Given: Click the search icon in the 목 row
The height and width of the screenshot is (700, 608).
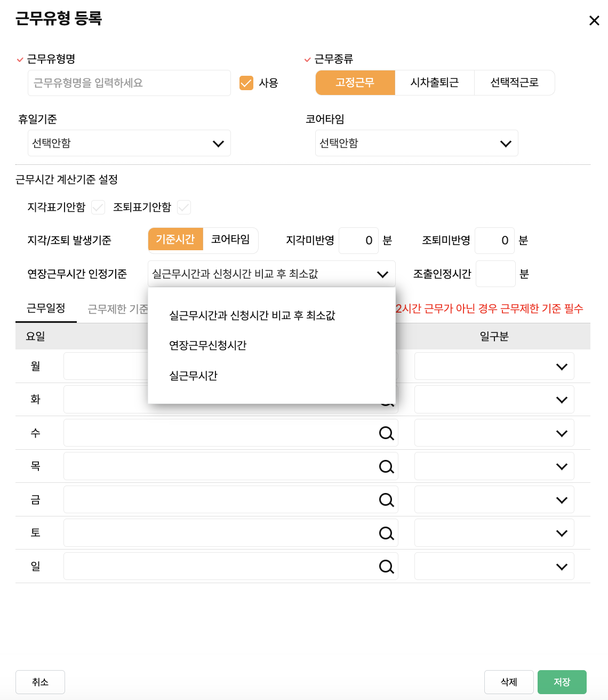Looking at the screenshot, I should [386, 467].
